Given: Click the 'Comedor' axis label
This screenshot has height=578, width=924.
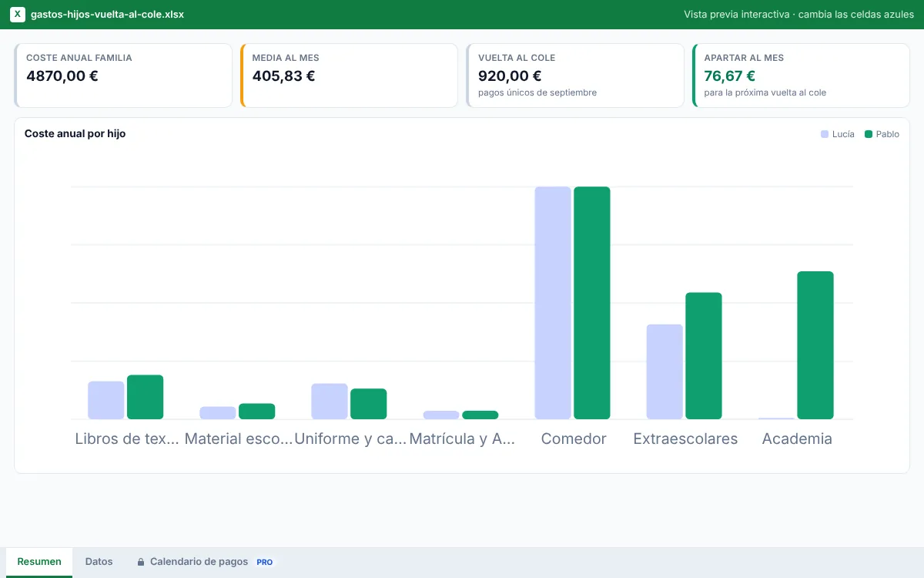Looking at the screenshot, I should 574,439.
